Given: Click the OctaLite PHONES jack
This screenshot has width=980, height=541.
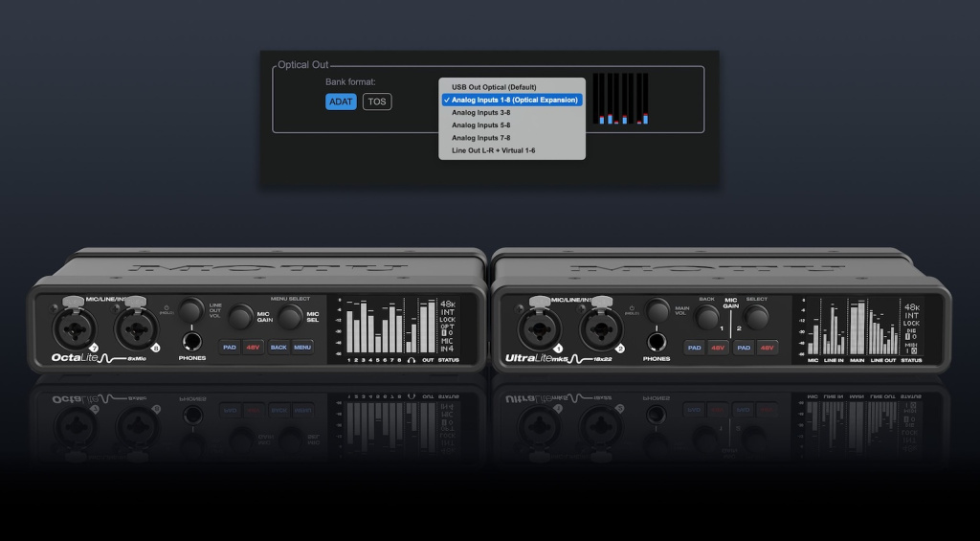Looking at the screenshot, I should click(x=191, y=342).
